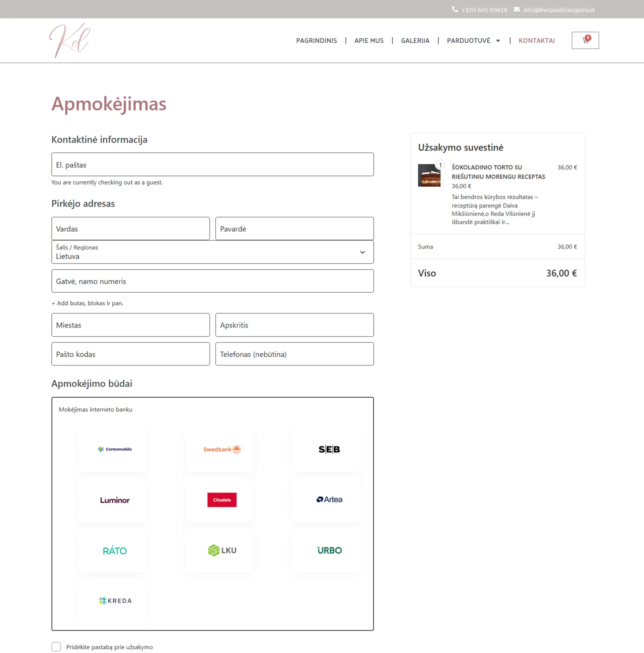Screen dimensions: 644x653
Task: Open the shopping cart icon
Action: coord(585,40)
